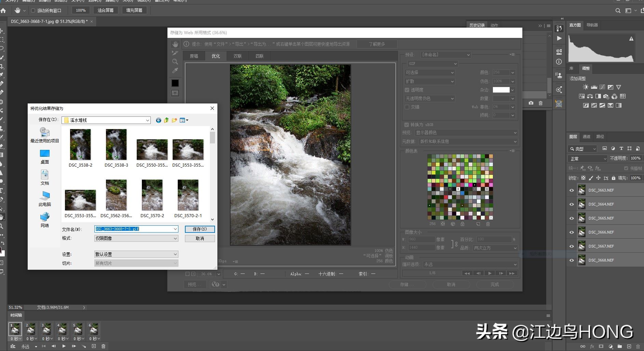This screenshot has height=351, width=644.
Task: Delete selected frame in timeline
Action: coord(103,346)
